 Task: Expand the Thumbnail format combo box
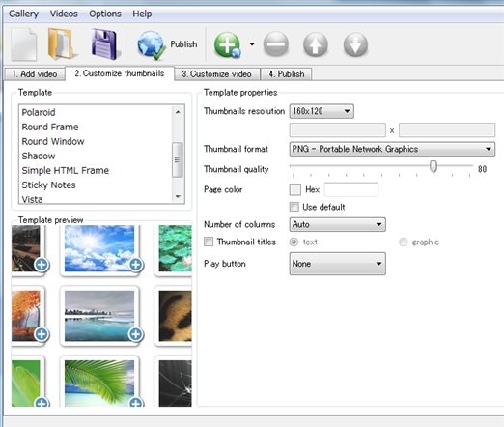pos(392,149)
